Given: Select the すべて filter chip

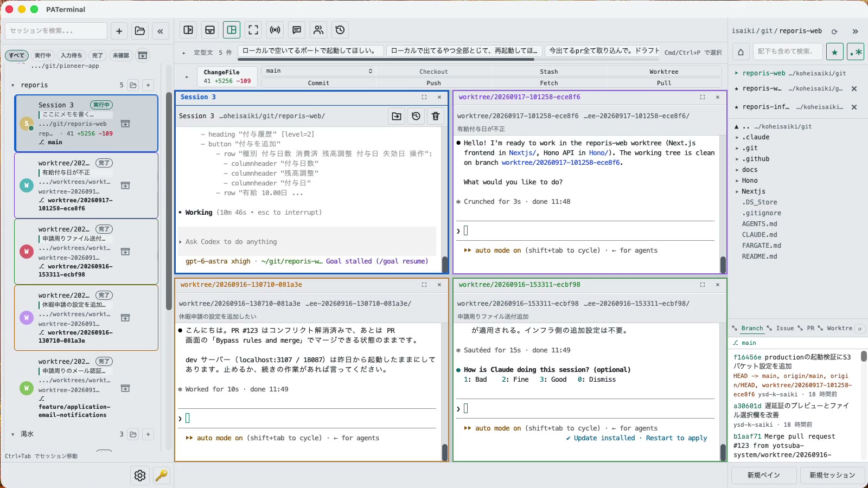Looking at the screenshot, I should click(16, 55).
